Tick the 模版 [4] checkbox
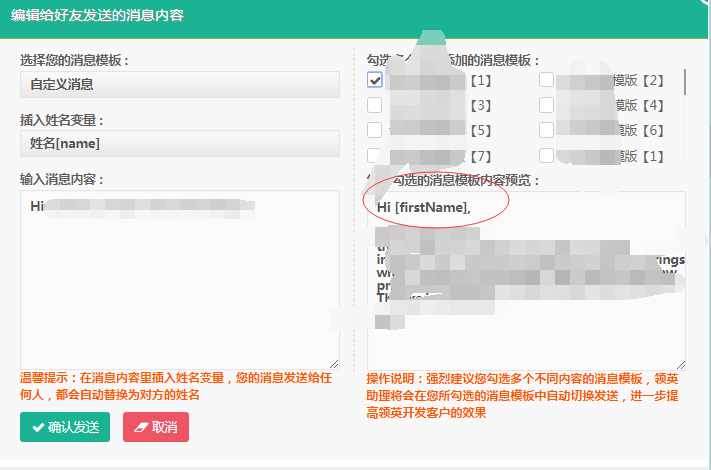Viewport: 711px width, 470px height. 546,105
